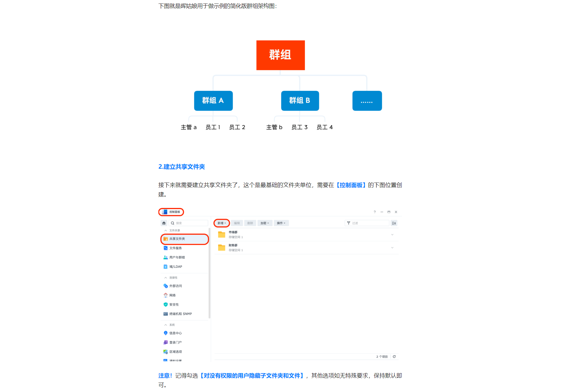The image size is (563, 392).
Task: Open the 操作 dropdown button
Action: click(x=281, y=223)
